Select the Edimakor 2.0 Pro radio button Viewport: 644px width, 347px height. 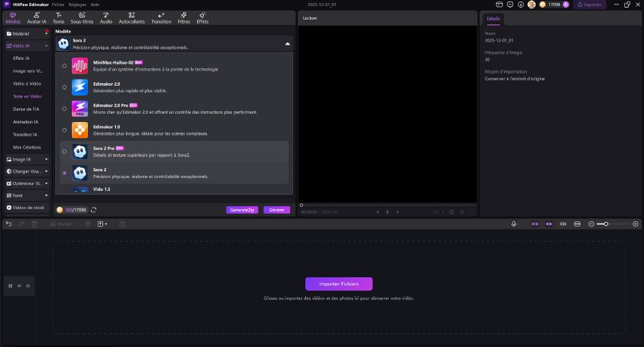pyautogui.click(x=64, y=109)
